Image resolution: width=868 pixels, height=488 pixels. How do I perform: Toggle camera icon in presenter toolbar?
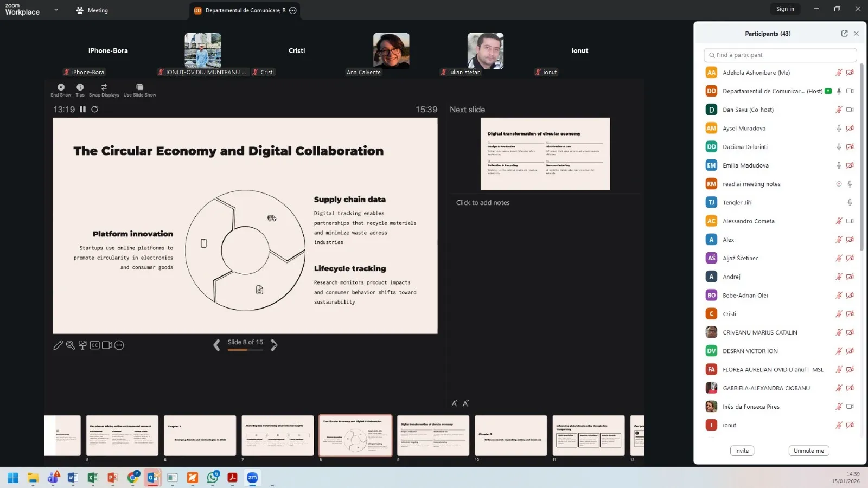pyautogui.click(x=107, y=345)
